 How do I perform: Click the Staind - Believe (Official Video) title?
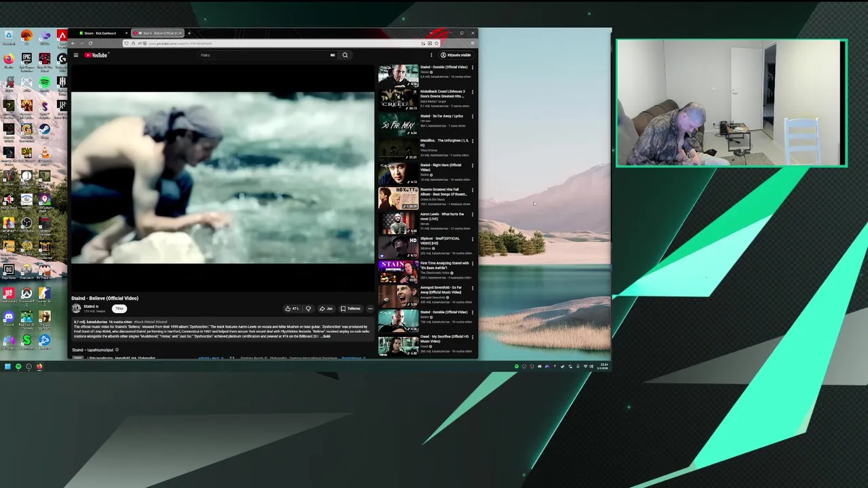pyautogui.click(x=105, y=298)
